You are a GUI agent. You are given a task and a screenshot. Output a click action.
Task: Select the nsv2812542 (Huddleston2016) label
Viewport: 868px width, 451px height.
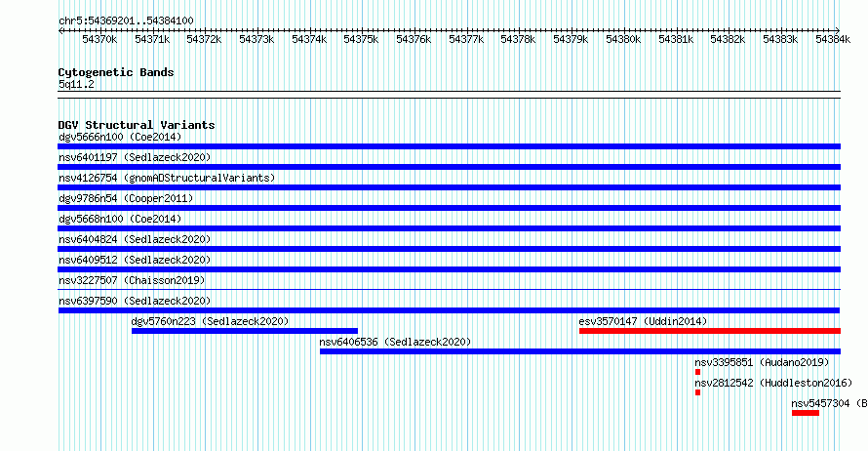[x=773, y=383]
